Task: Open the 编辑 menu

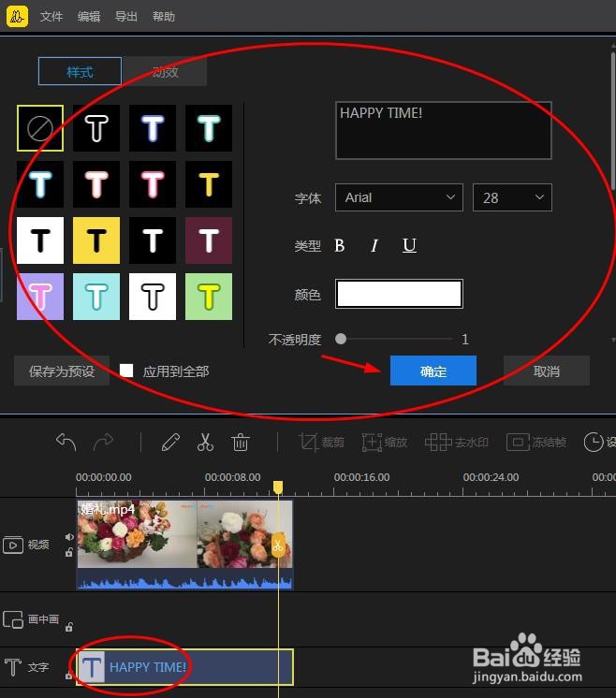Action: pos(89,17)
